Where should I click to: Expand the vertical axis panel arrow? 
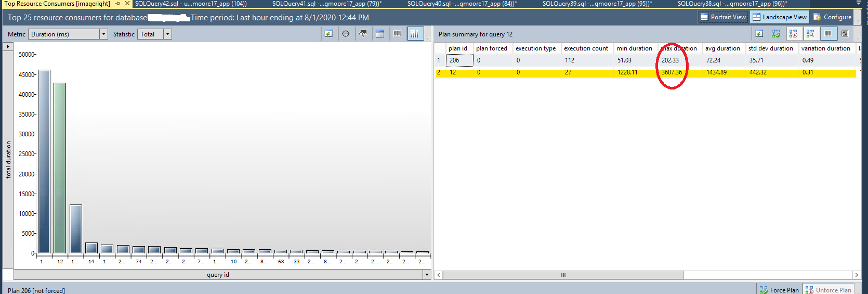pos(8,46)
